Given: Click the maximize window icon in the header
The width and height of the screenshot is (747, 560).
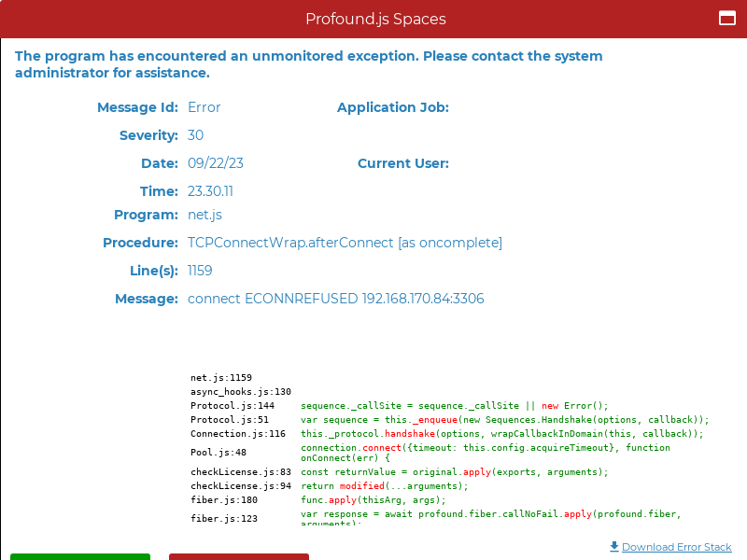Looking at the screenshot, I should [727, 18].
